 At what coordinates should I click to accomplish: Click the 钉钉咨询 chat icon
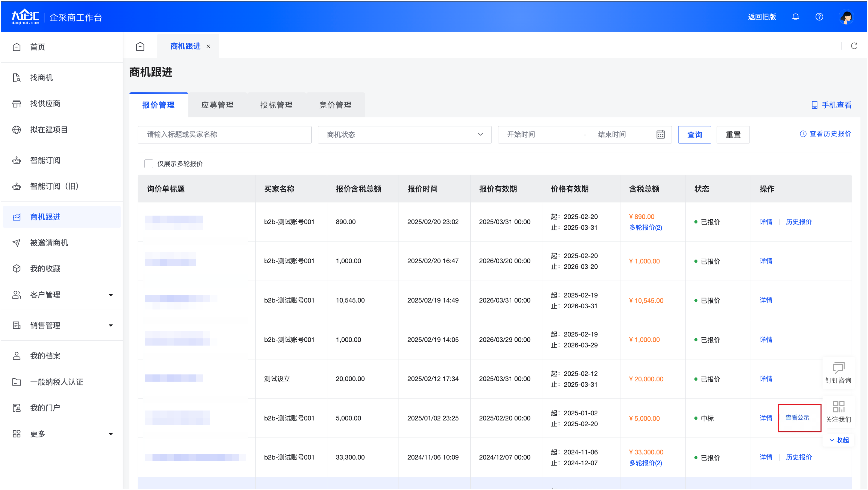point(838,368)
